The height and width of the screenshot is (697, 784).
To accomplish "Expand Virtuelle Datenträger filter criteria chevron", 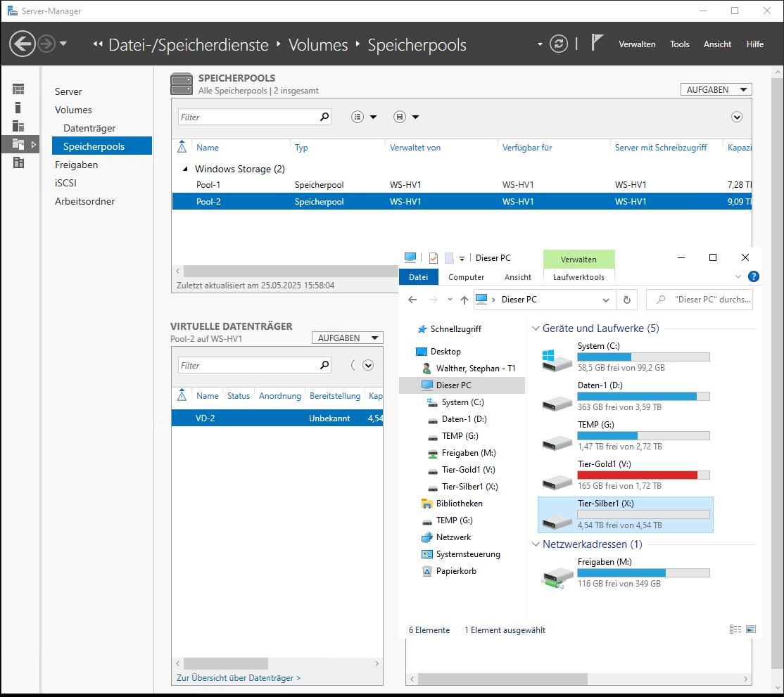I will [x=368, y=365].
